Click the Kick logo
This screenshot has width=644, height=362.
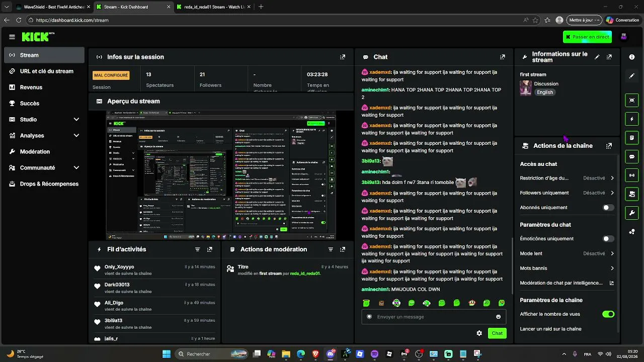38,37
